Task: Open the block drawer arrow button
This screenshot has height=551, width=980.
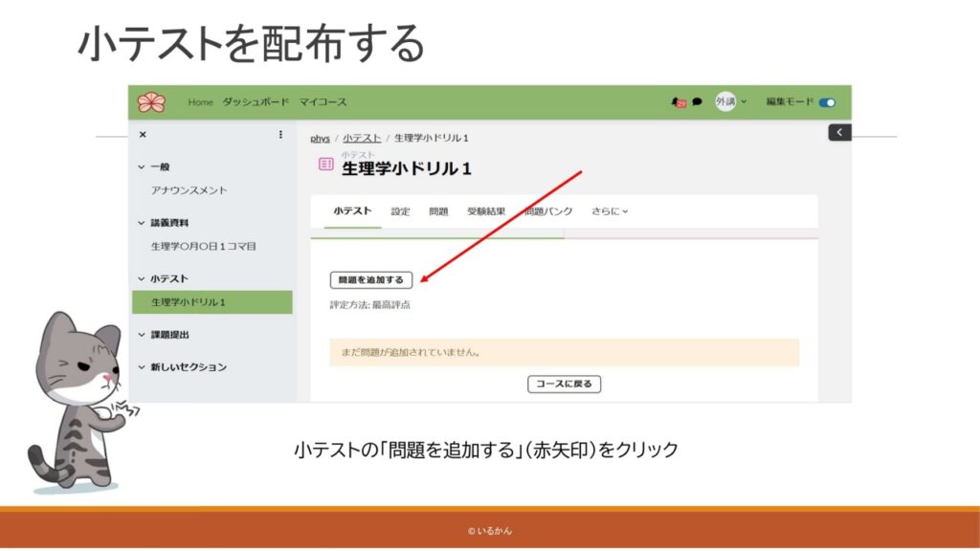Action: [x=839, y=133]
